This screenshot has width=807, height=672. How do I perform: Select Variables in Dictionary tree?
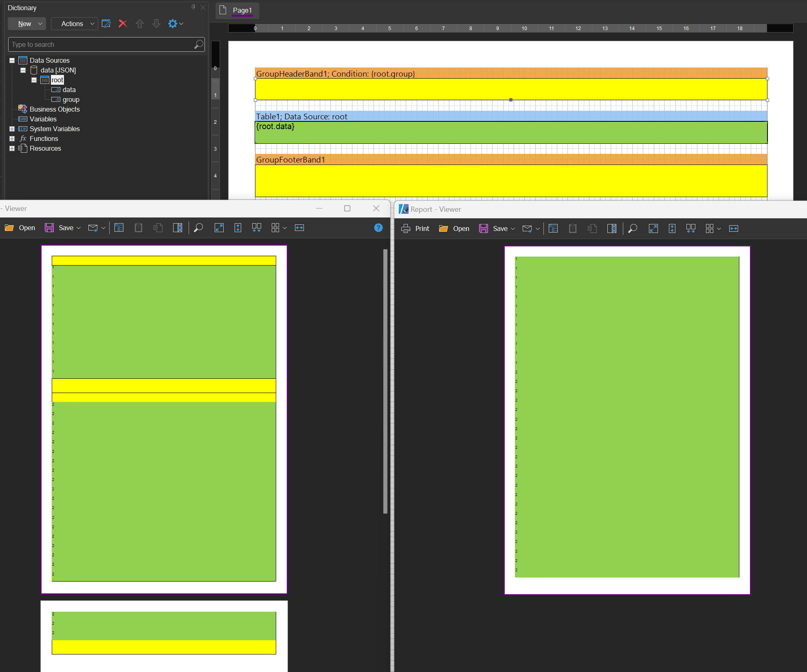pyautogui.click(x=43, y=119)
